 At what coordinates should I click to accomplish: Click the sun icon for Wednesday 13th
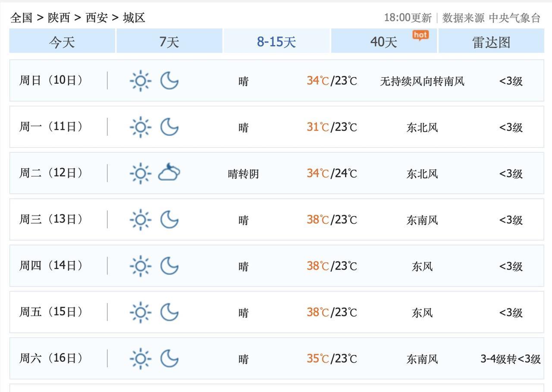(140, 220)
